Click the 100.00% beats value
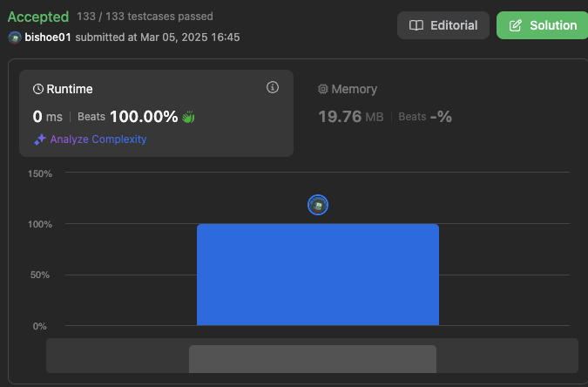 click(144, 117)
